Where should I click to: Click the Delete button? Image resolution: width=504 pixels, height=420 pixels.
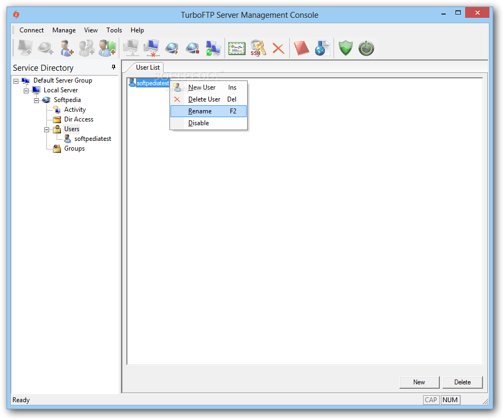[462, 382]
